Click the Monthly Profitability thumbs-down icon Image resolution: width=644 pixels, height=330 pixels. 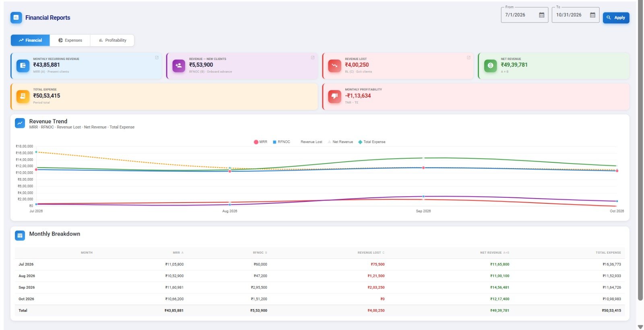click(x=334, y=96)
